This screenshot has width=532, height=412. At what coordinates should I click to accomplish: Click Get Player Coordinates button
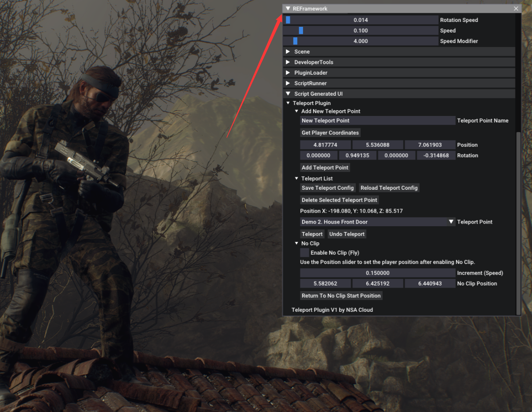pos(330,133)
